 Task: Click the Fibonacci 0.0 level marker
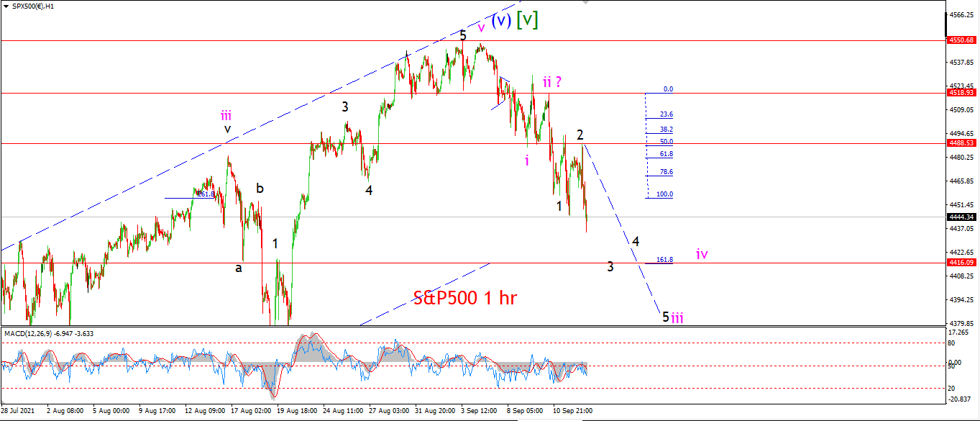point(668,89)
